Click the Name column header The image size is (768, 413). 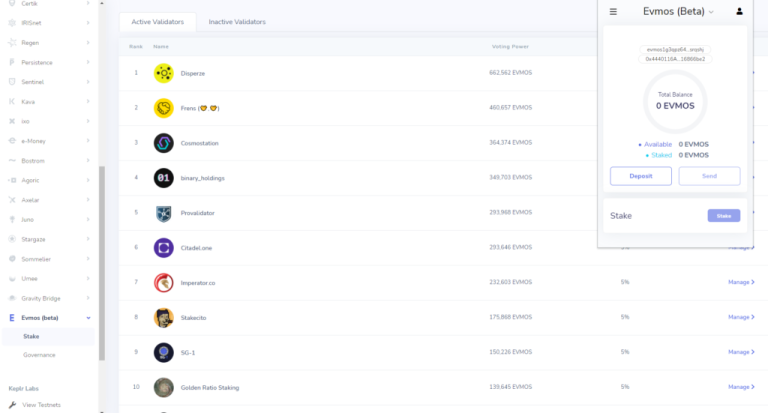click(x=161, y=47)
